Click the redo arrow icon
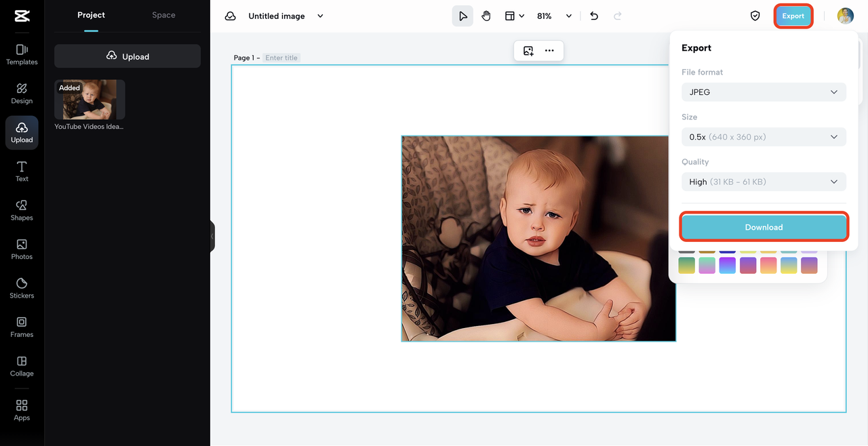The width and height of the screenshot is (868, 446). point(618,16)
